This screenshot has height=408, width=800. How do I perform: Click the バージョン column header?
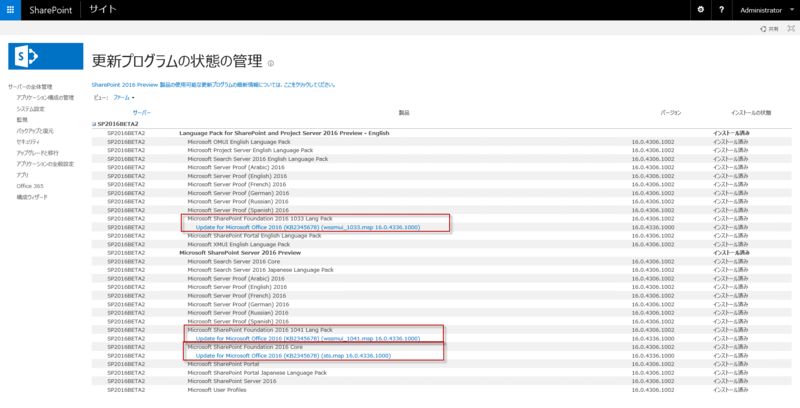pyautogui.click(x=670, y=113)
